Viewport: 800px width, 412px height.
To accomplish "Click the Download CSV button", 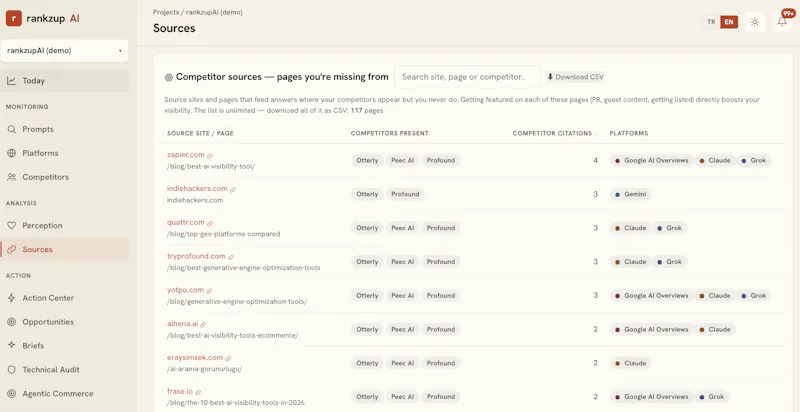I will point(576,77).
